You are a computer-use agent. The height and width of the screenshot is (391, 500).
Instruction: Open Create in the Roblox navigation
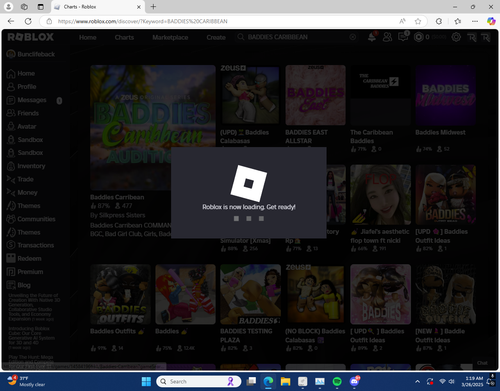pyautogui.click(x=216, y=37)
